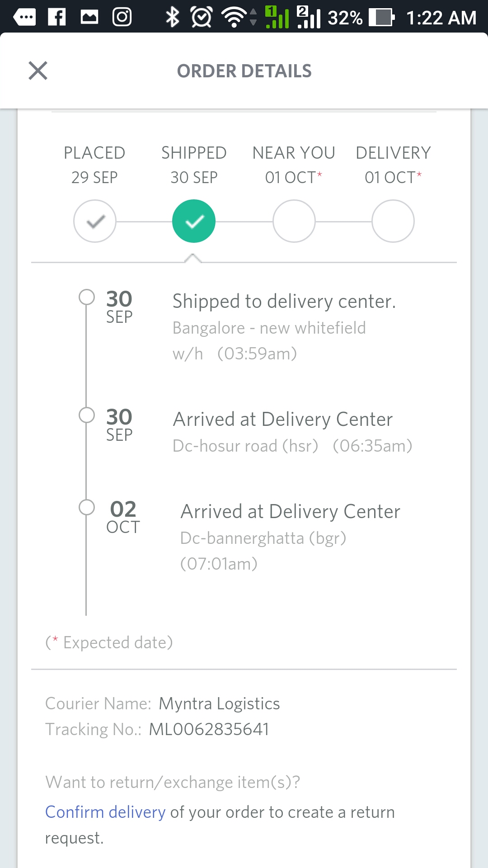Tap the Near You step circle
Image resolution: width=488 pixels, height=868 pixels.
[294, 221]
